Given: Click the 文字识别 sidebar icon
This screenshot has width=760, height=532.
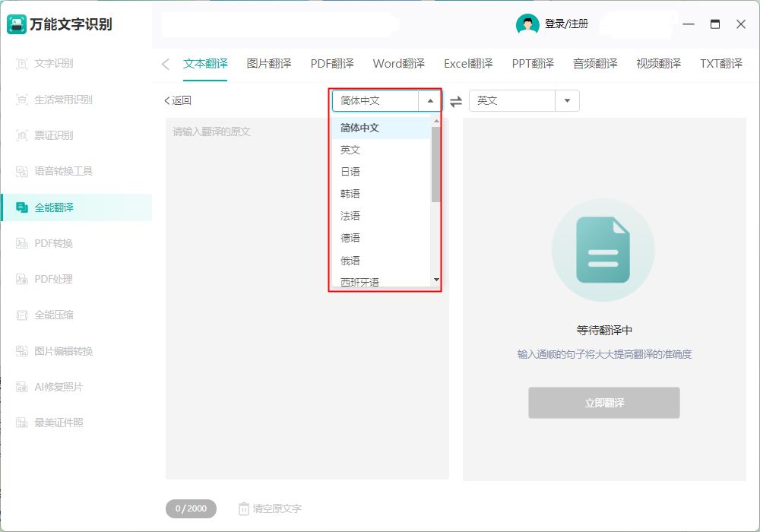Looking at the screenshot, I should (x=22, y=64).
